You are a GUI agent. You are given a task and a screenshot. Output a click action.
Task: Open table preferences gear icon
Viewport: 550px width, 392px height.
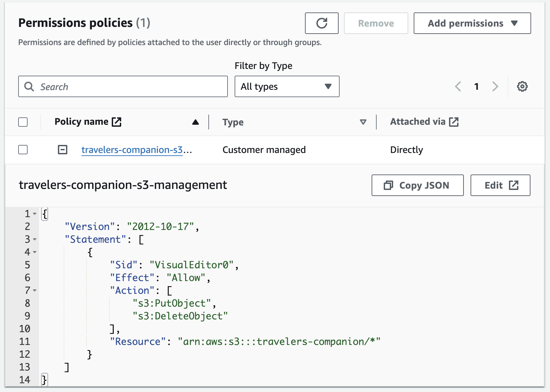click(522, 86)
